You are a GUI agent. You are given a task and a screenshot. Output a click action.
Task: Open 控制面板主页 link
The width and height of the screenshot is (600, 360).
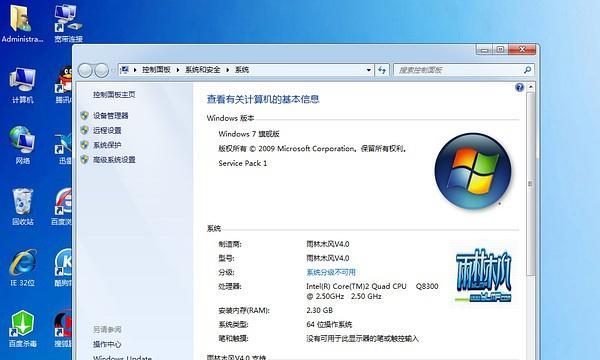point(114,94)
